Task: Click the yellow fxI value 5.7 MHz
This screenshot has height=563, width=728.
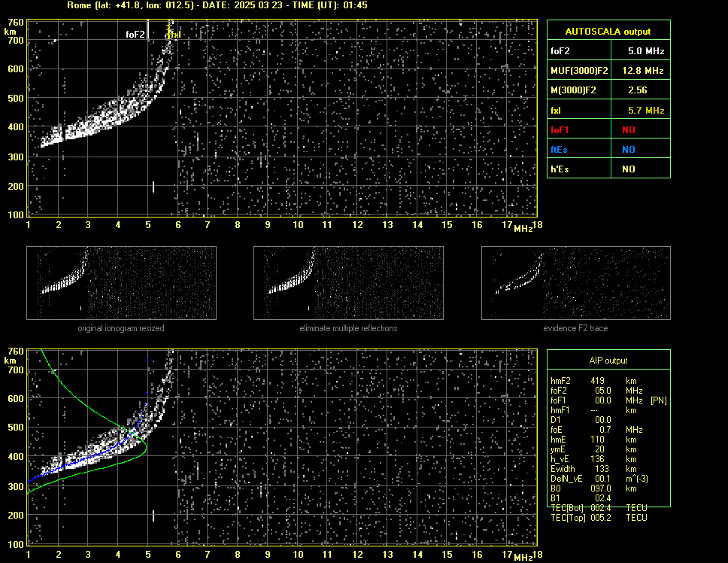Action: 646,111
